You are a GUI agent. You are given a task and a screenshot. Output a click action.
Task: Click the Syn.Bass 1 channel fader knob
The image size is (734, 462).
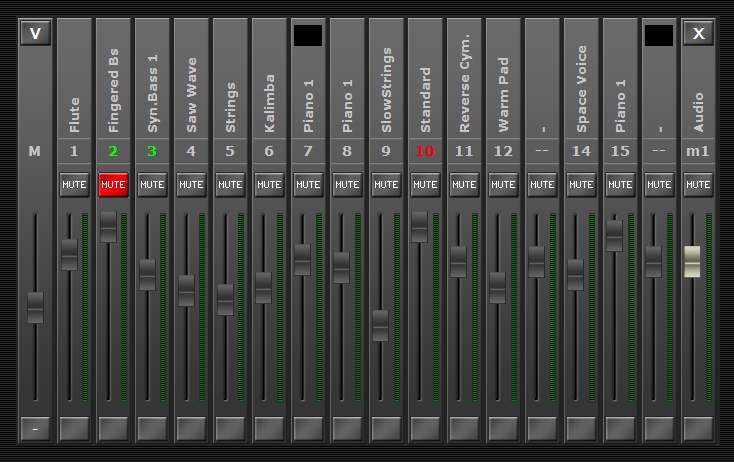coord(147,275)
